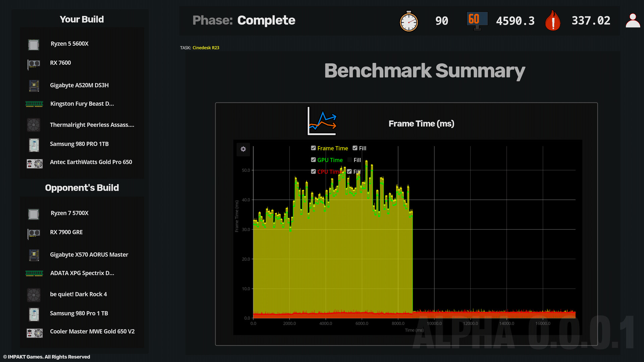Image resolution: width=644 pixels, height=362 pixels.
Task: Open the Cinedesk R23 task link
Action: click(206, 48)
